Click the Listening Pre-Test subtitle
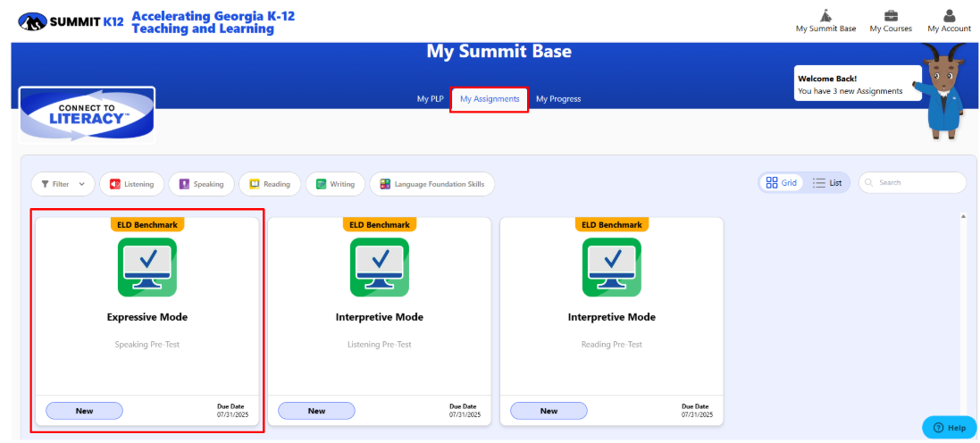Viewport: 980px width, 443px height. click(x=380, y=344)
